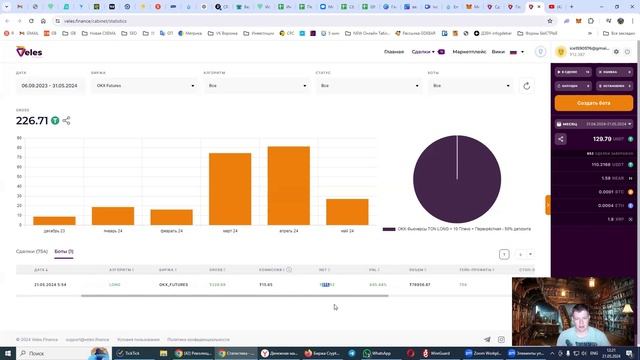Switch to the YouTube browser tab
640x360 pixels.
click(x=555, y=7)
